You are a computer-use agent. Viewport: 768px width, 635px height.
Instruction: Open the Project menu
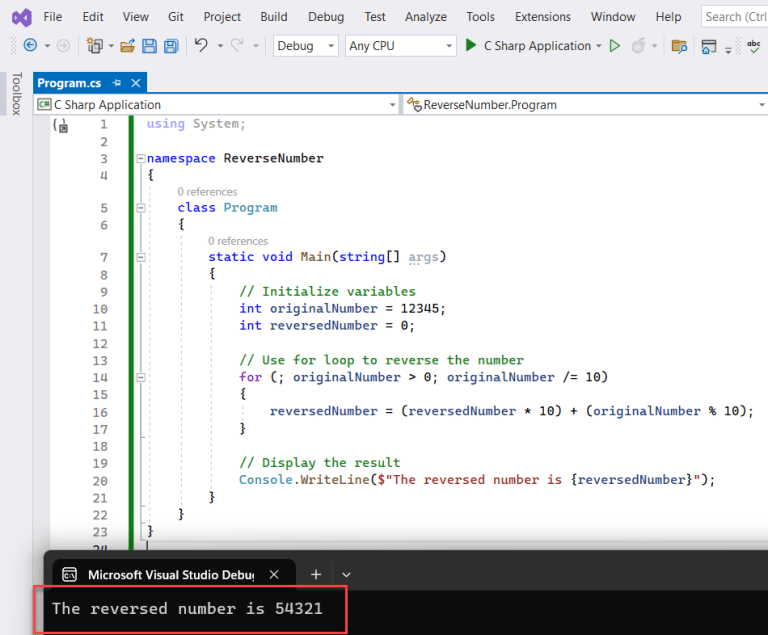[222, 17]
